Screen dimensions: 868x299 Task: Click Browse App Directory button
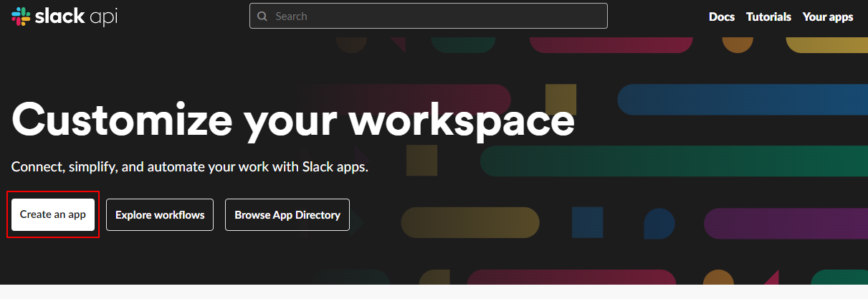point(287,214)
